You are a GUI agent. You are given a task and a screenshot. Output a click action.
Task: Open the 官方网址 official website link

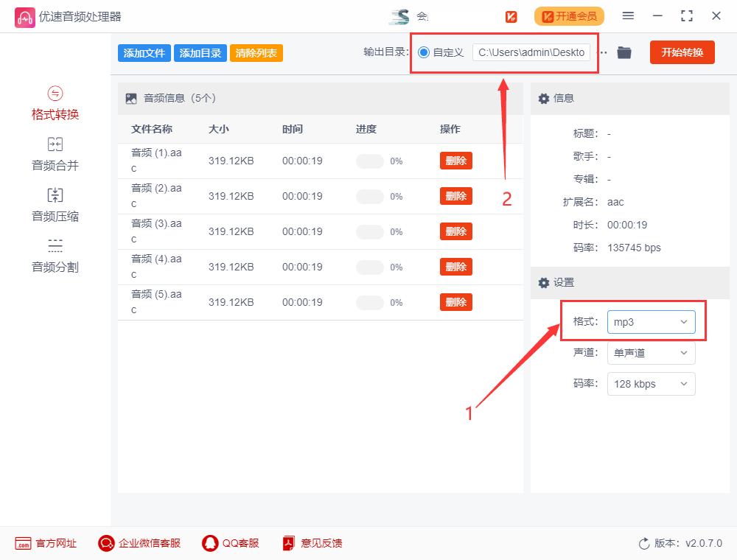[31, 543]
